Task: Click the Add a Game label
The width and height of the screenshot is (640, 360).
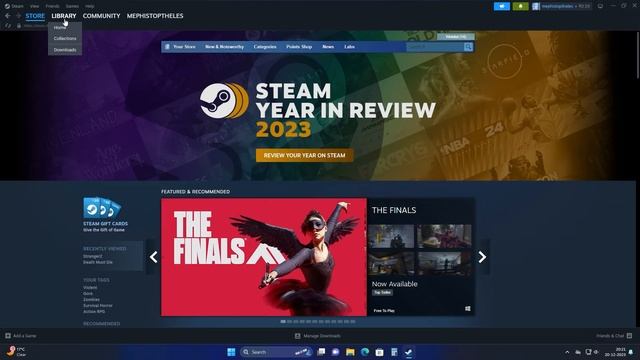Action: tap(25, 336)
